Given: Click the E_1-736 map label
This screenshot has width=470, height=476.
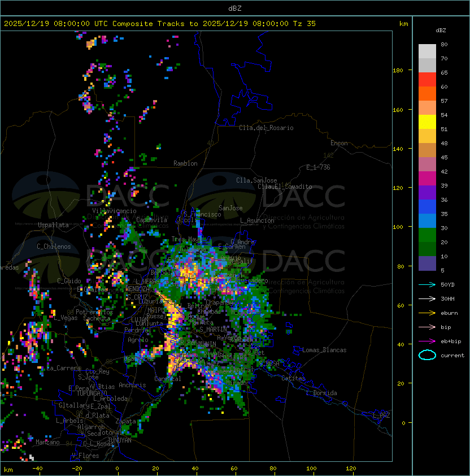Looking at the screenshot, I should (318, 167).
